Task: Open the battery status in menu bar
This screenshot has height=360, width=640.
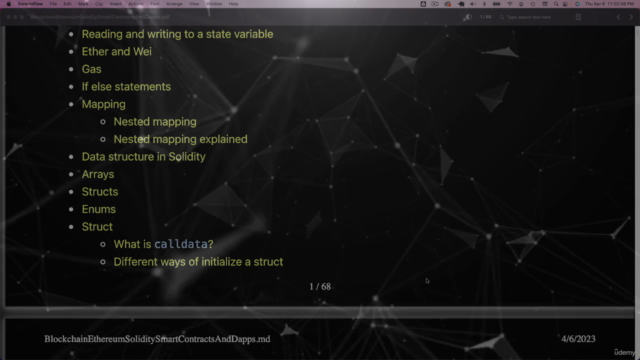Action: point(496,4)
